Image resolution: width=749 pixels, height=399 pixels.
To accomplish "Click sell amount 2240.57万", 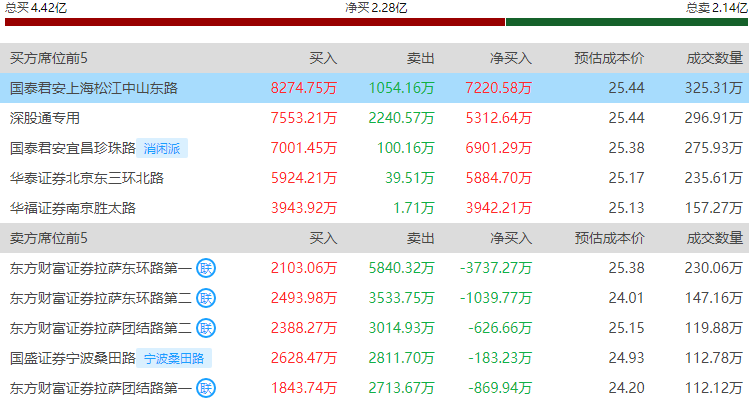I will tap(401, 118).
